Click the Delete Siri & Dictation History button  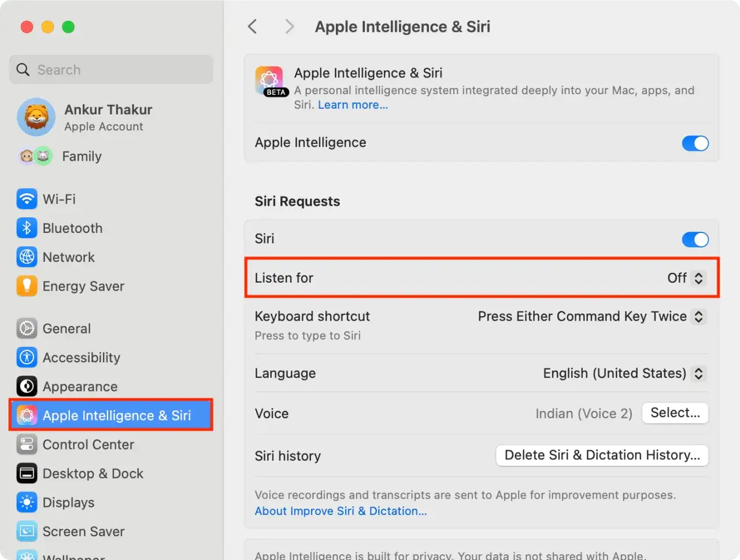click(602, 455)
